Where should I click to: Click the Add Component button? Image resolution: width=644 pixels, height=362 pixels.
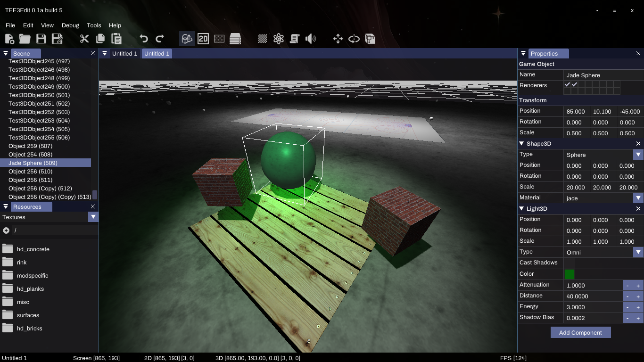pyautogui.click(x=580, y=332)
